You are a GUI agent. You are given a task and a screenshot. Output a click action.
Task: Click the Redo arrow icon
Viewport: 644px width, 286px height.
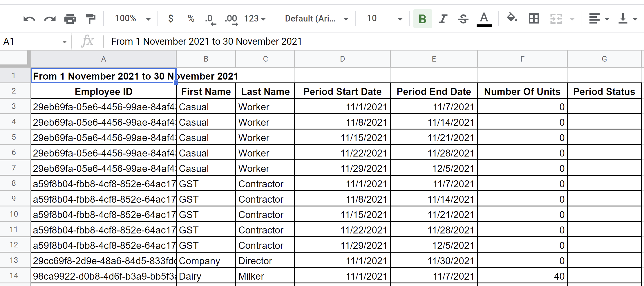tap(50, 19)
